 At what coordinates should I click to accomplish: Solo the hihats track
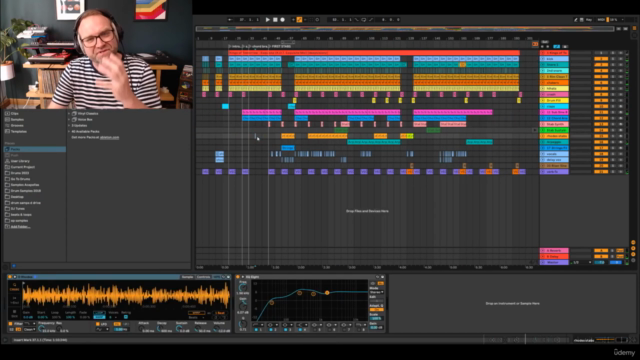[613, 89]
